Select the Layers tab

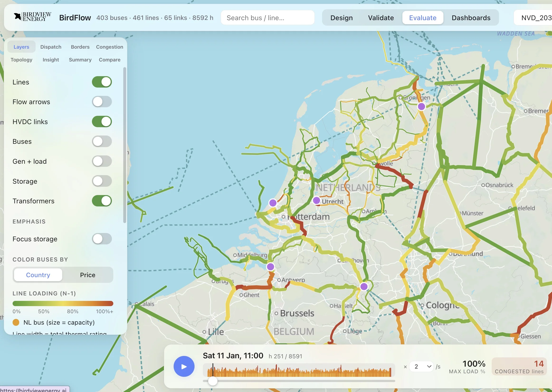tap(22, 47)
